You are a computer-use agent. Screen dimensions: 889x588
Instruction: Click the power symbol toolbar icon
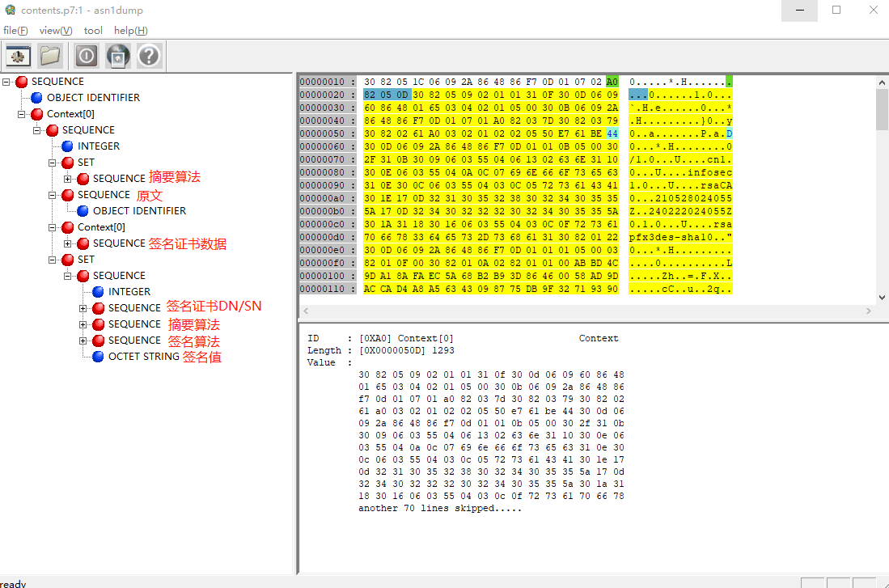click(87, 56)
